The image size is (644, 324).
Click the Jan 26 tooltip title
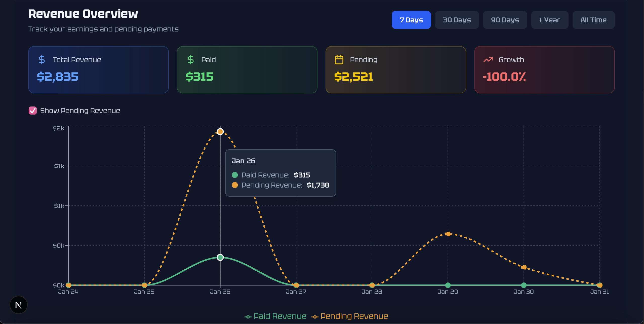tap(244, 161)
